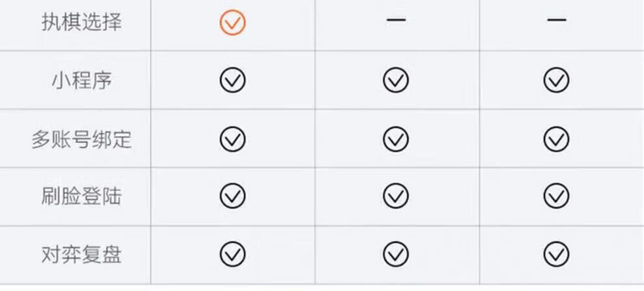The height and width of the screenshot is (291, 644).
Task: Click the 小程序 feature label
Action: [x=81, y=81]
